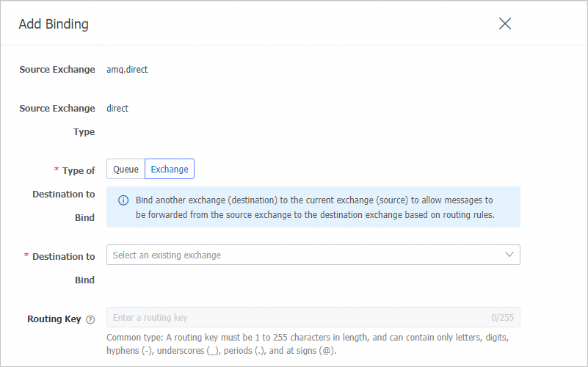Click the Add Binding dialog title
This screenshot has width=588, height=367.
(x=54, y=24)
